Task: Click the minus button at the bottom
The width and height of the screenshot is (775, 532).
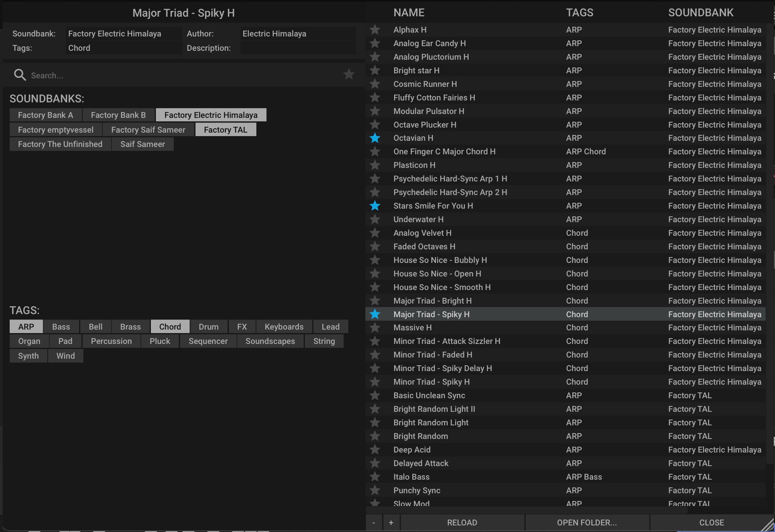Action: click(373, 522)
